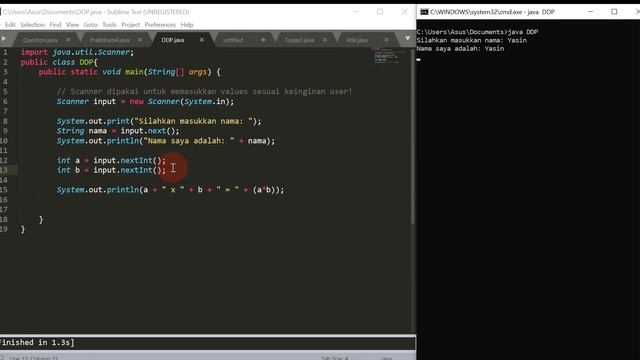Close the Praktikum4.java tab
Screen dimensions: 640x360
click(140, 40)
